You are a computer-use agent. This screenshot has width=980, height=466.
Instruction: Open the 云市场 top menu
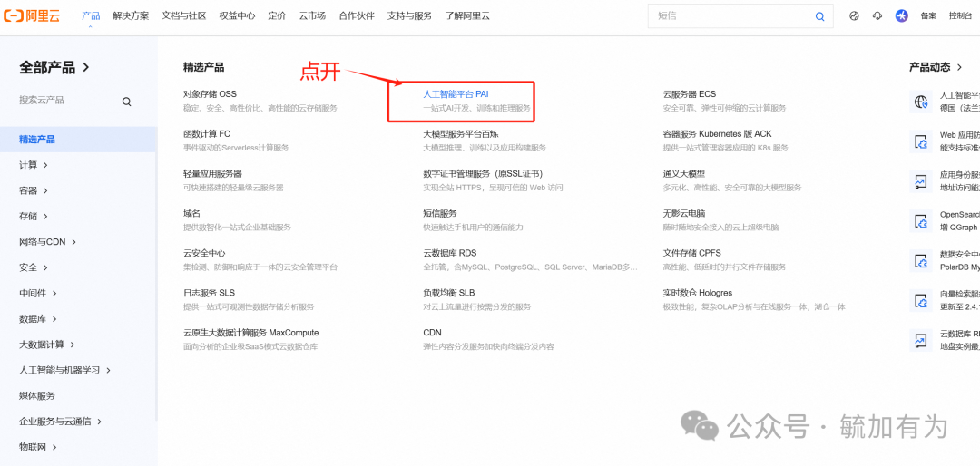312,16
